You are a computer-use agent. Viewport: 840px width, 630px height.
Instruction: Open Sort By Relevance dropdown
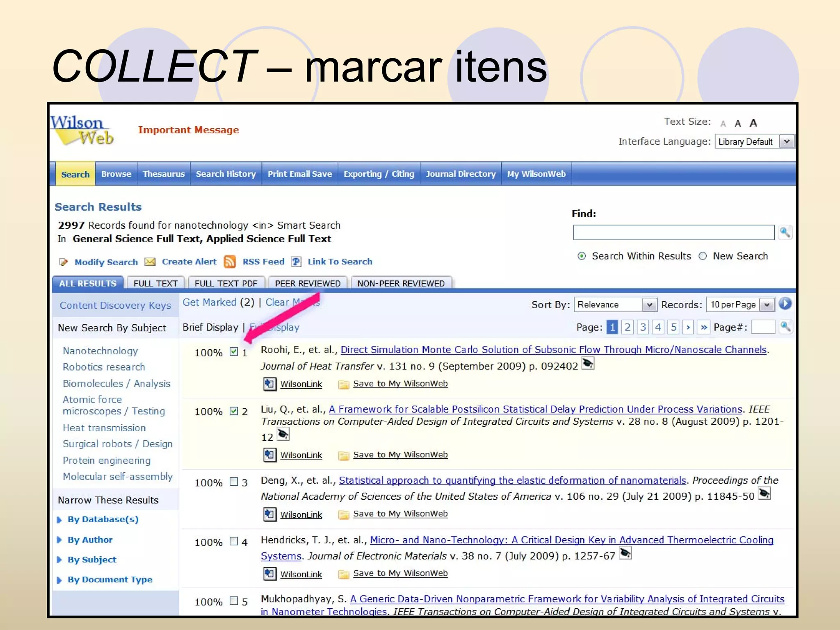[x=616, y=305]
